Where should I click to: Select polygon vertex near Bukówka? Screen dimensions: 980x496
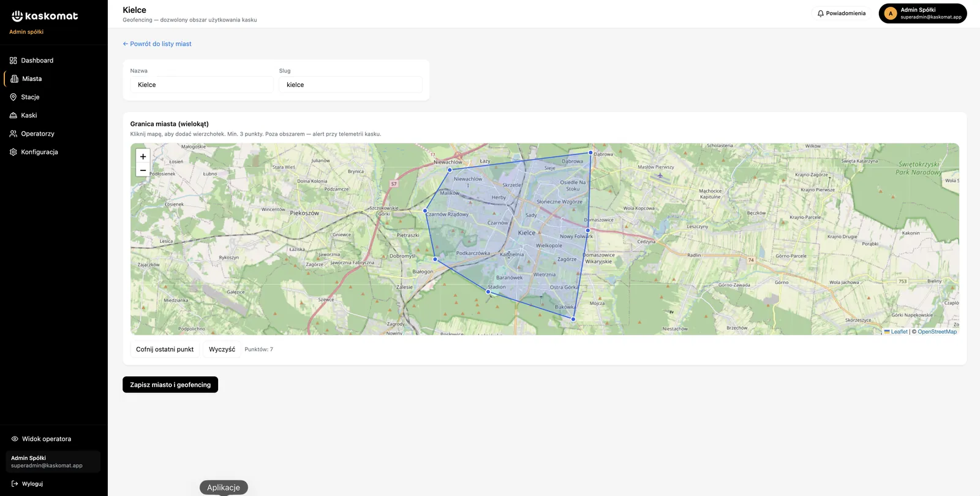573,319
